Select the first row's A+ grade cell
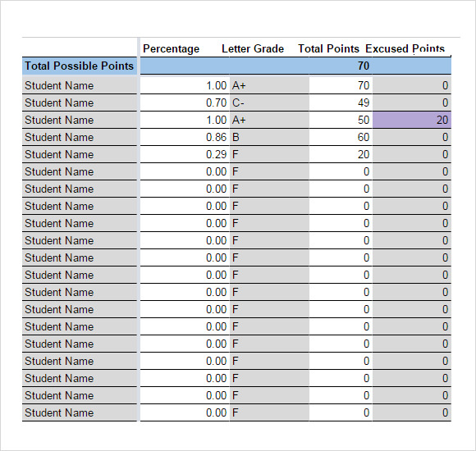476x451 pixels. pyautogui.click(x=269, y=85)
